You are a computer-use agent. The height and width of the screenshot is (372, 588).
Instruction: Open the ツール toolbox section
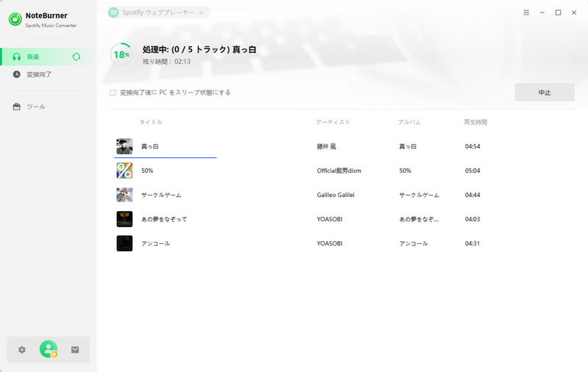tap(48, 107)
